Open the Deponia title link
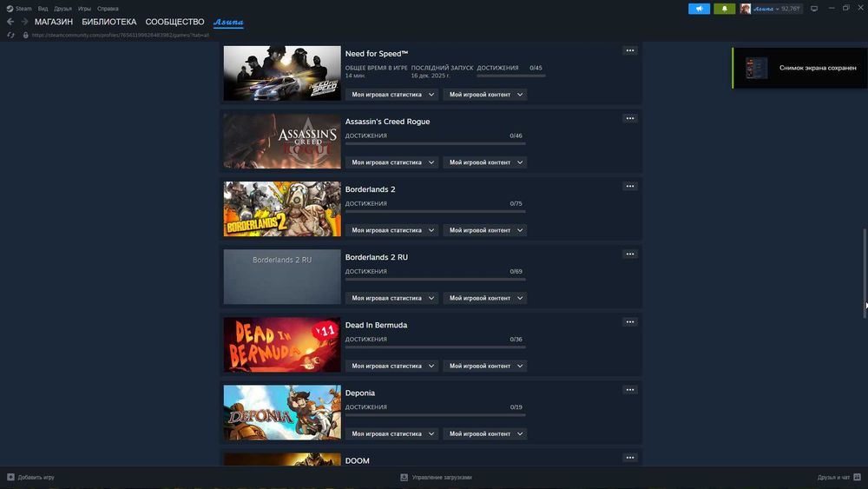 coord(360,393)
